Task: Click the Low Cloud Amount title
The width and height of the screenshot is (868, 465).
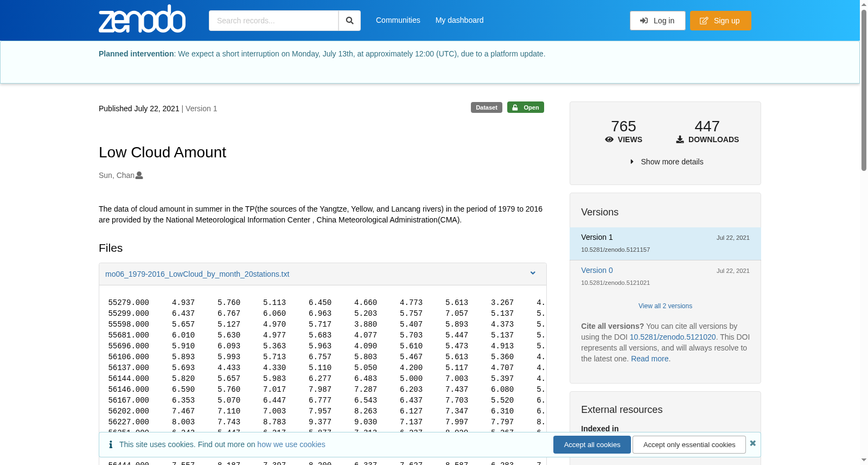Action: [162, 152]
